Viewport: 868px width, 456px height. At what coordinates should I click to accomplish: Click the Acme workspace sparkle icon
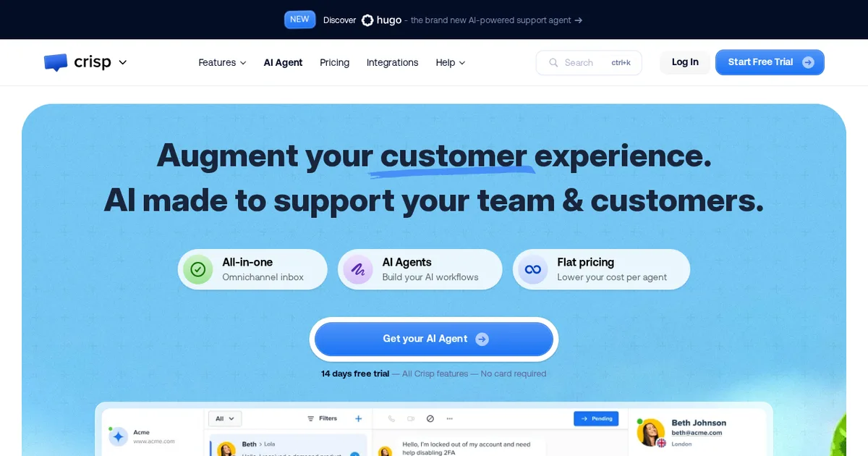pos(119,436)
